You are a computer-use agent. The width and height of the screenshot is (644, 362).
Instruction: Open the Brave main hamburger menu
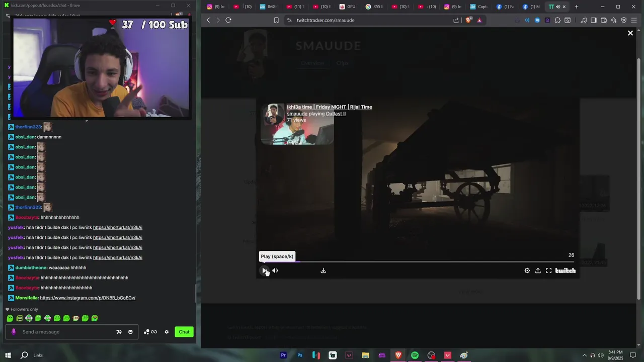coord(634,20)
